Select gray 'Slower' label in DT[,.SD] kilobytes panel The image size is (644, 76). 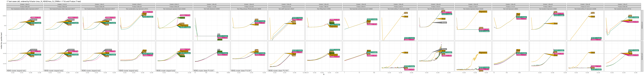click(x=444, y=23)
